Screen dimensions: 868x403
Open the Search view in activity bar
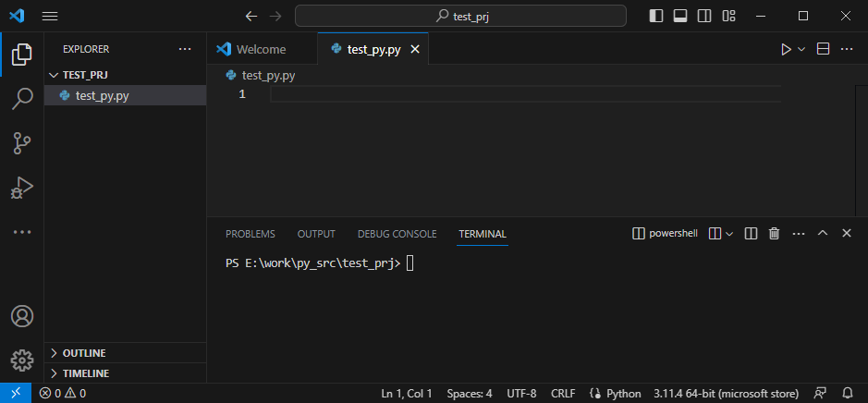pyautogui.click(x=22, y=99)
